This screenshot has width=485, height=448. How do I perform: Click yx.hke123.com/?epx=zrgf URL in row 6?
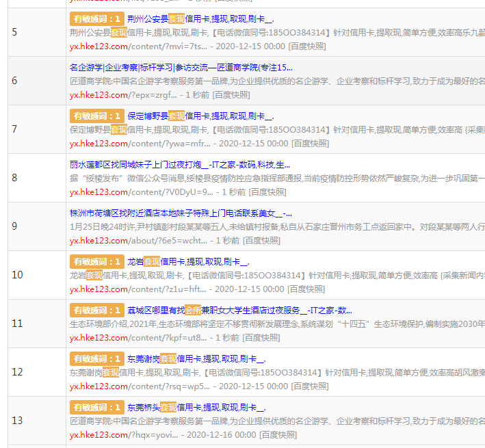coord(123,95)
